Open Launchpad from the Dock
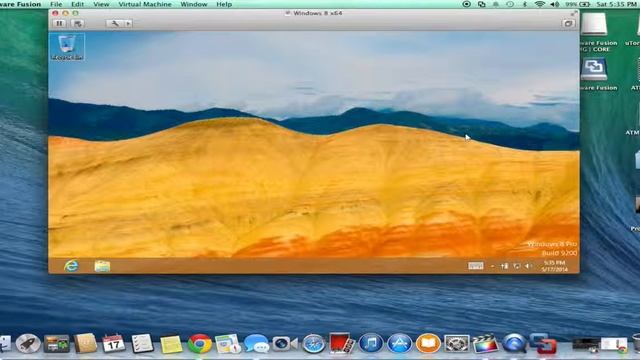 28,343
